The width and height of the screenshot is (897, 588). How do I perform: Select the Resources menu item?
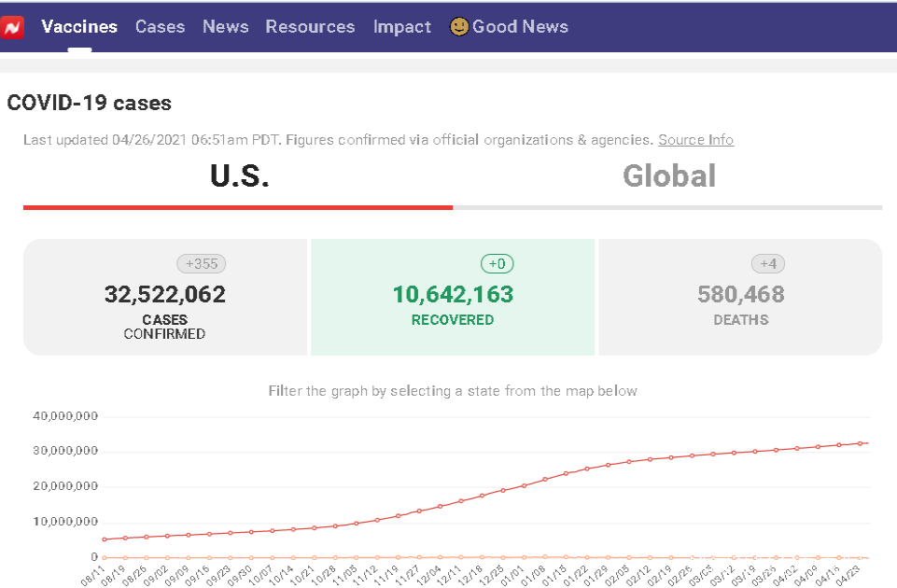click(x=310, y=27)
